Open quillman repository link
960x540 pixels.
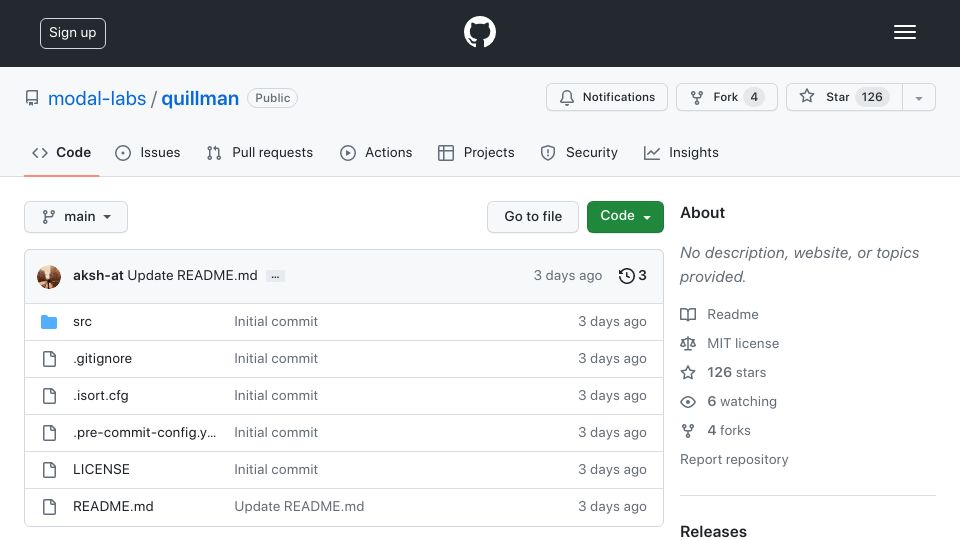(x=200, y=98)
